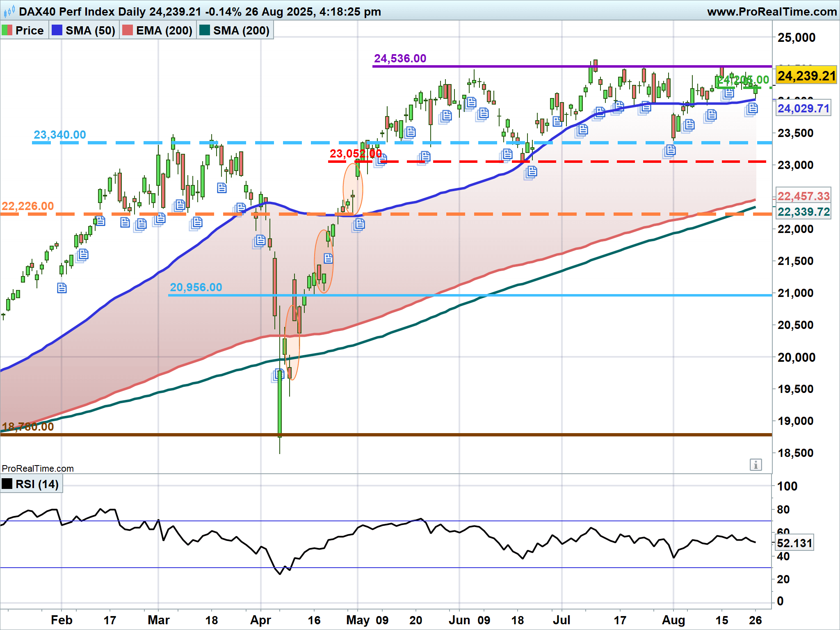Open the news note icon under late-January candles
840x630 pixels.
[x=62, y=288]
